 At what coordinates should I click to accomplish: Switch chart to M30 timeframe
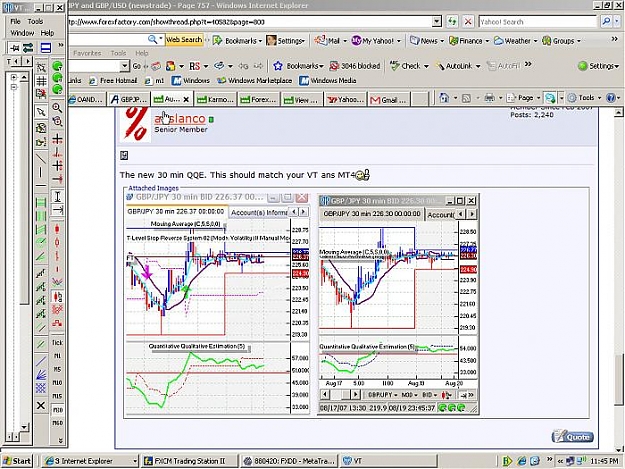[x=57, y=410]
